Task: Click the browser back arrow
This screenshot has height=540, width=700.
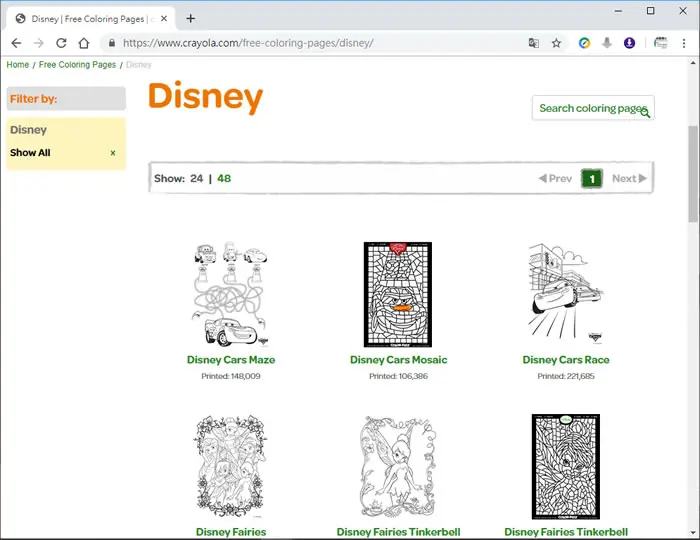Action: pos(17,43)
